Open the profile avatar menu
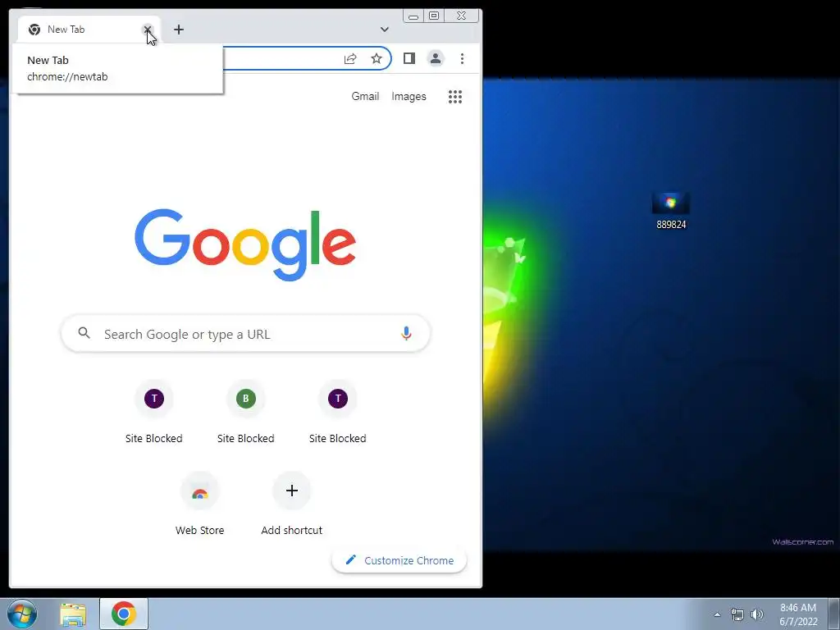840x630 pixels. coord(436,58)
